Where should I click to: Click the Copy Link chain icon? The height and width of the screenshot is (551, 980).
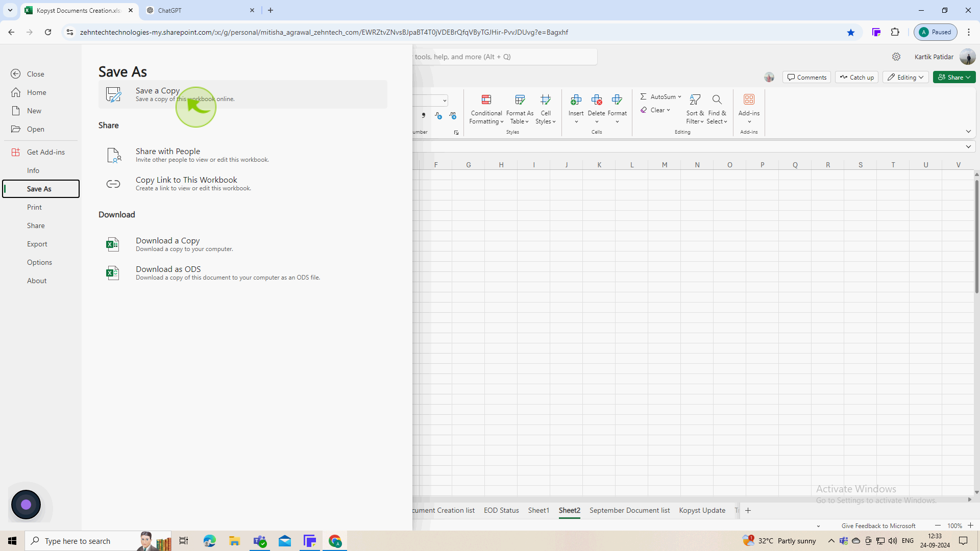(x=113, y=184)
